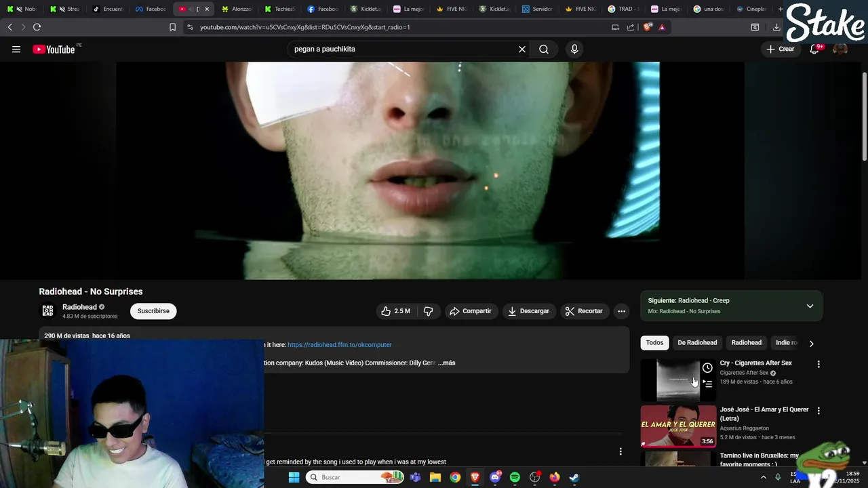The height and width of the screenshot is (488, 868).
Task: Open File Explorer from the taskbar
Action: tap(435, 477)
